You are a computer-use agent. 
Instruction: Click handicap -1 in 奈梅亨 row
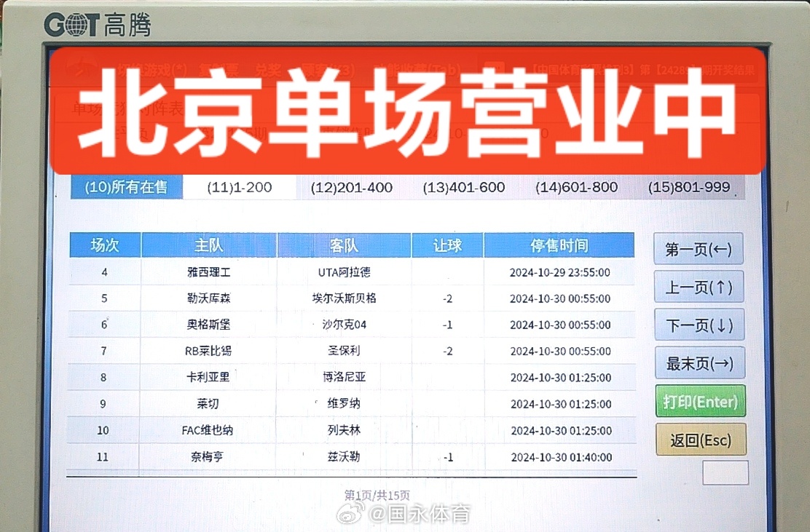point(449,457)
